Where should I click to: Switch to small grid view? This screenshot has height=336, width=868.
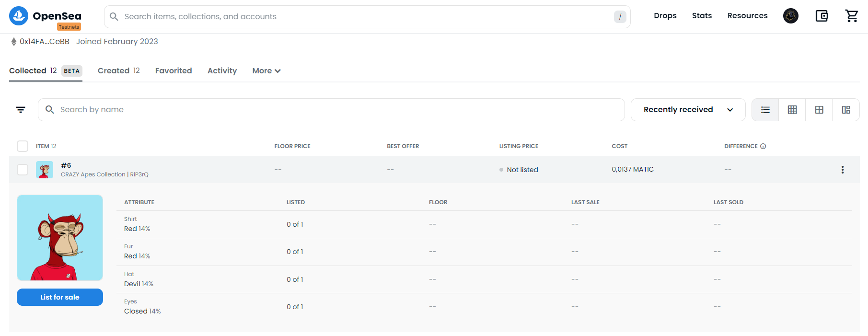coord(792,110)
